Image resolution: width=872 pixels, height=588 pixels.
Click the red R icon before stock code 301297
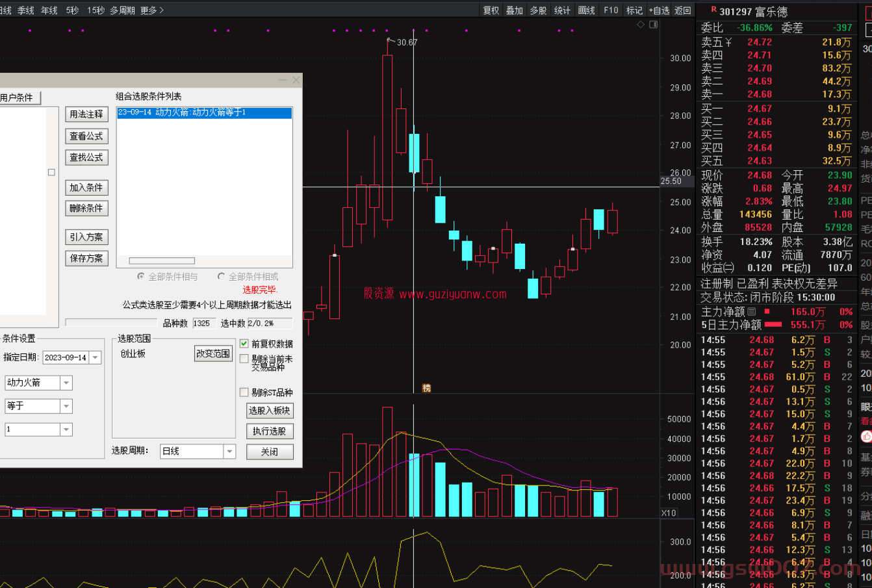pos(713,10)
